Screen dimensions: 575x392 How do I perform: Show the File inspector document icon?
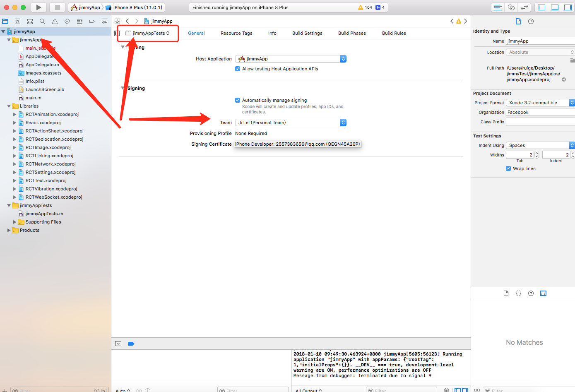pyautogui.click(x=518, y=21)
